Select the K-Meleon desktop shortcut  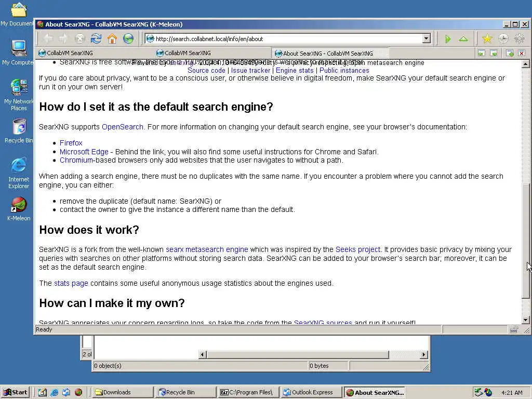pos(19,209)
